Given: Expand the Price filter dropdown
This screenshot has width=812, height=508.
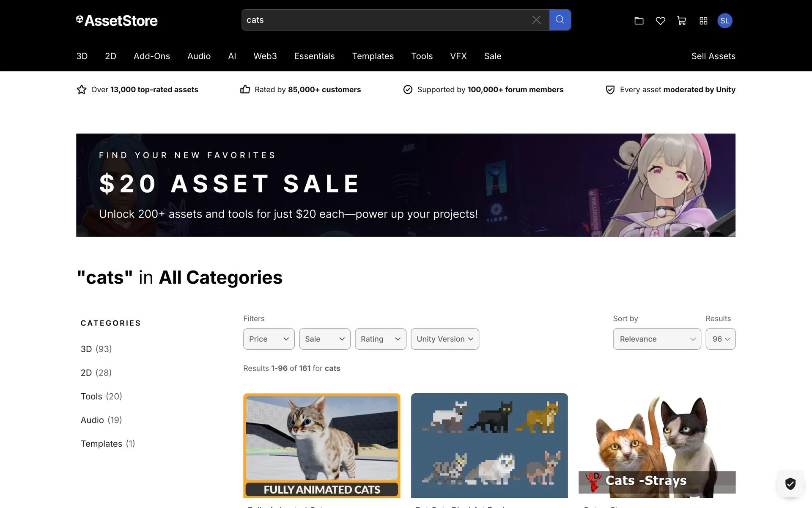Looking at the screenshot, I should pyautogui.click(x=269, y=339).
